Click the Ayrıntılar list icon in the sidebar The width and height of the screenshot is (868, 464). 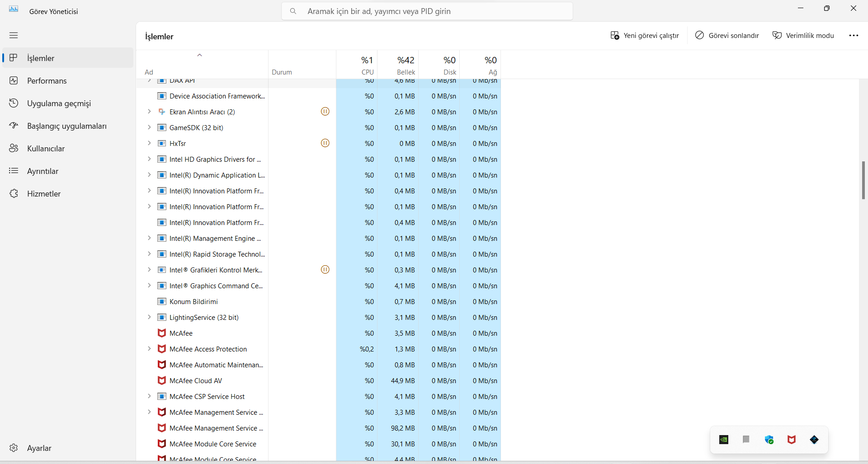14,171
